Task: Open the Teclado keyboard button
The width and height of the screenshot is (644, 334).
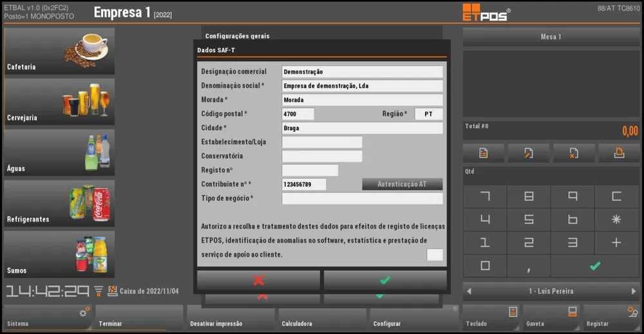Action: pyautogui.click(x=491, y=317)
